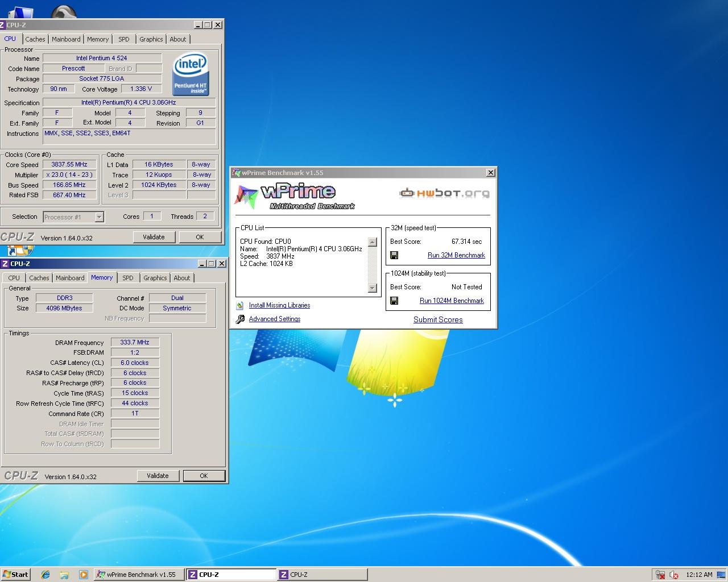Click the DRAM Frequency value 333.7 MHz
This screenshot has height=582, width=728.
point(135,342)
